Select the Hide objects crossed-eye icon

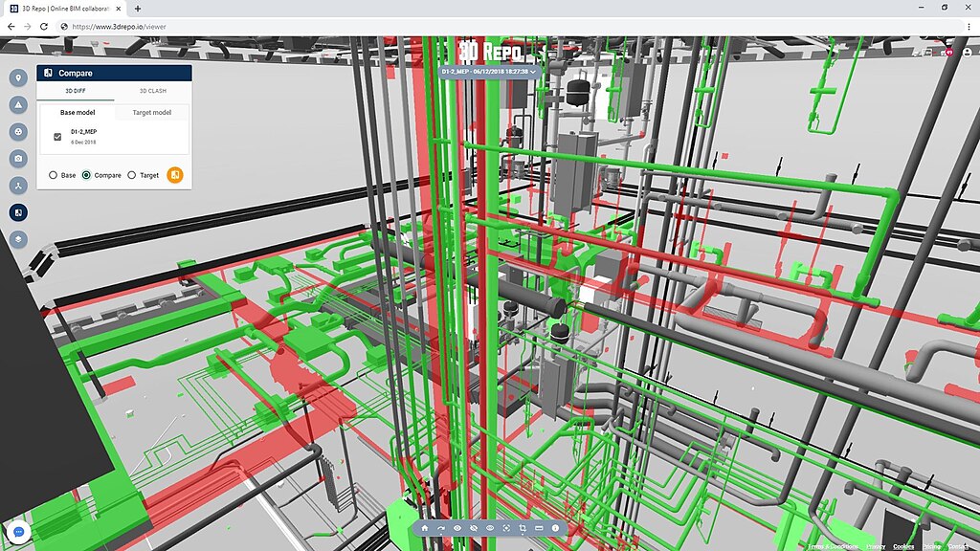point(475,528)
